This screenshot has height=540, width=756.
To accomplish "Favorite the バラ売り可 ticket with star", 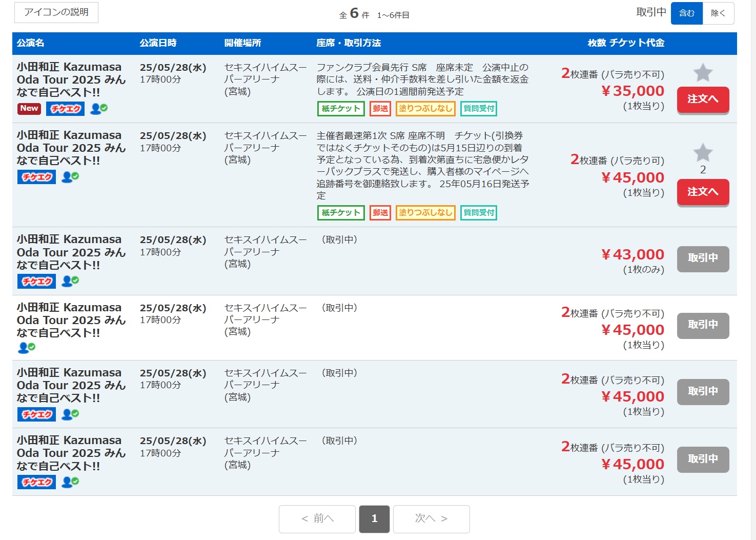I will click(703, 152).
